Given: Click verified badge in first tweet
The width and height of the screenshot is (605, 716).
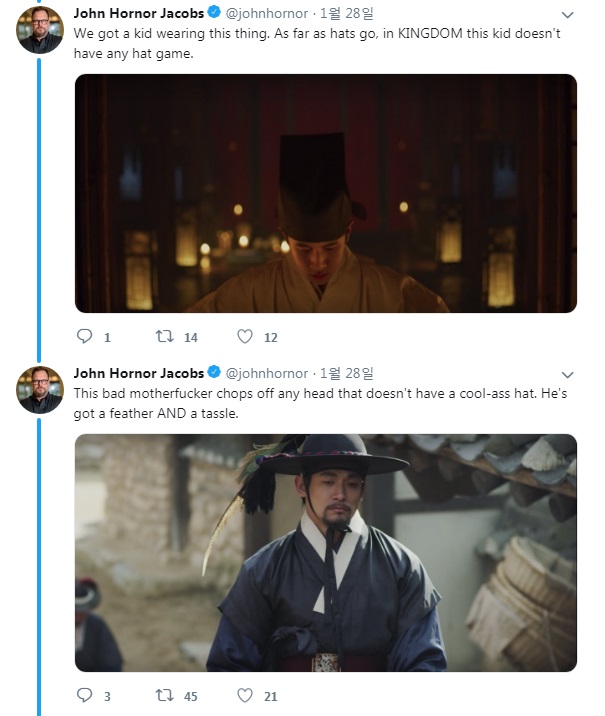Looking at the screenshot, I should point(212,15).
